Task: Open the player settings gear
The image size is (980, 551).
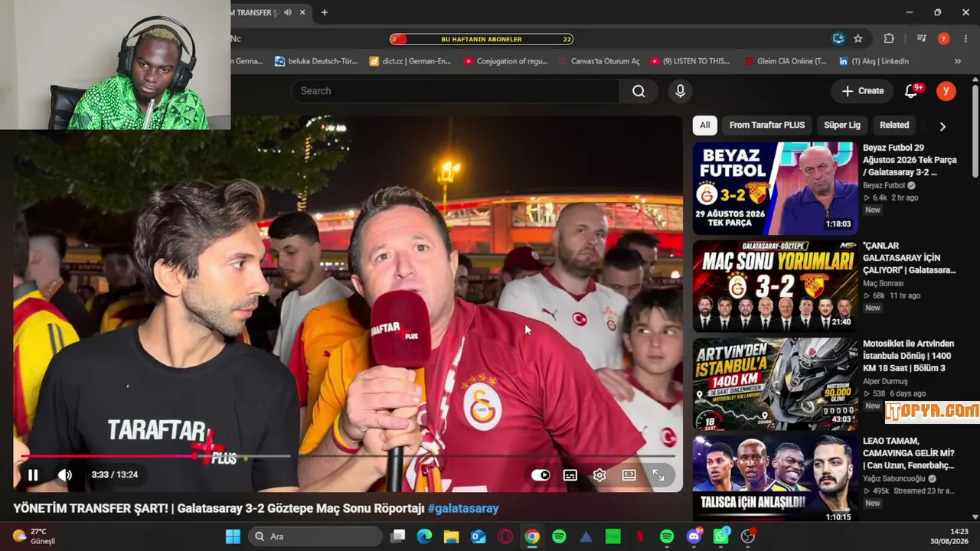Action: pos(599,474)
